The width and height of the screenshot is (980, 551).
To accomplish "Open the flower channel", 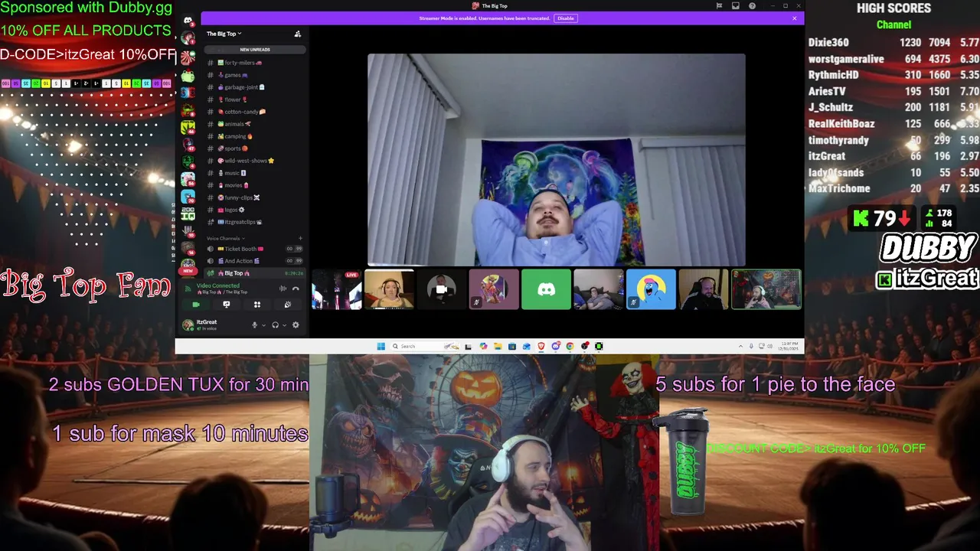I will 255,99.
